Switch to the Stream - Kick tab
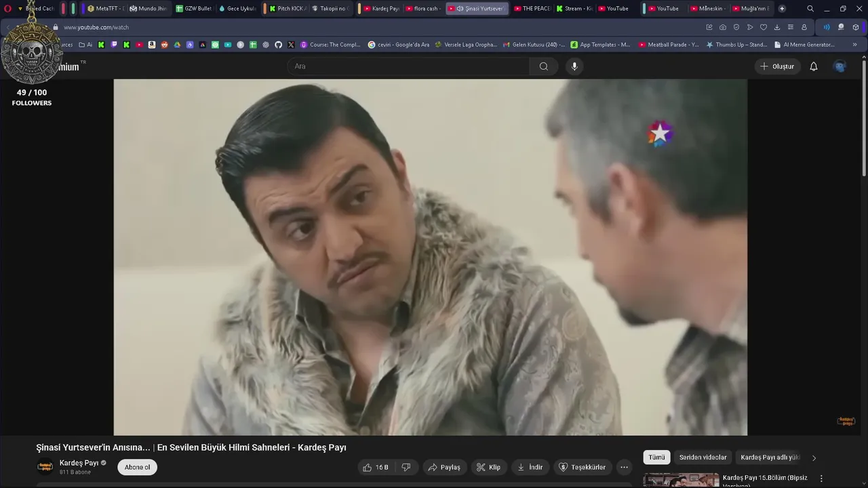Screen dimensions: 868x488 pos(574,9)
